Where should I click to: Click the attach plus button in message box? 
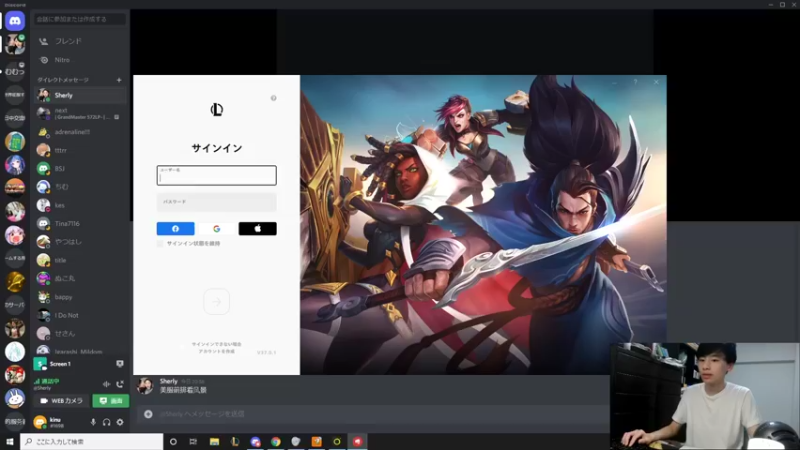148,414
